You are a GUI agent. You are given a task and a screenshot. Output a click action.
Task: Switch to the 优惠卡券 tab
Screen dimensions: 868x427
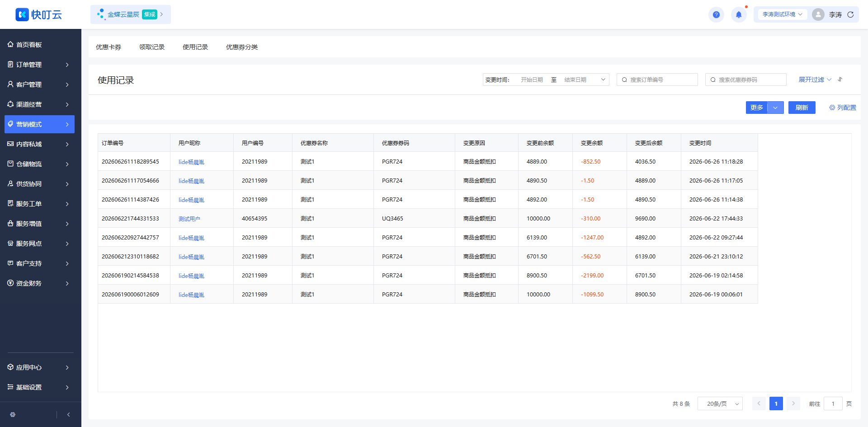[108, 47]
